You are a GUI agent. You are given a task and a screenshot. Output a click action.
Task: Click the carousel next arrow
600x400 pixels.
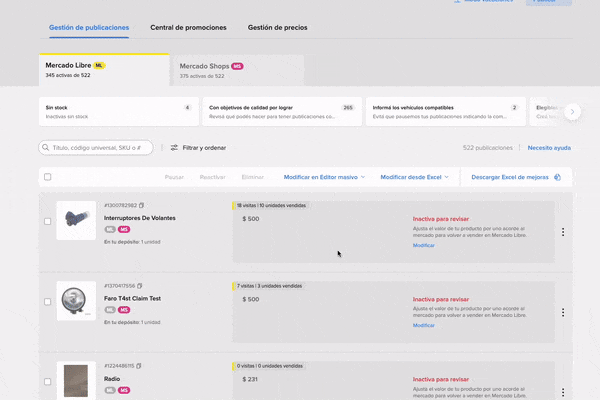click(572, 112)
